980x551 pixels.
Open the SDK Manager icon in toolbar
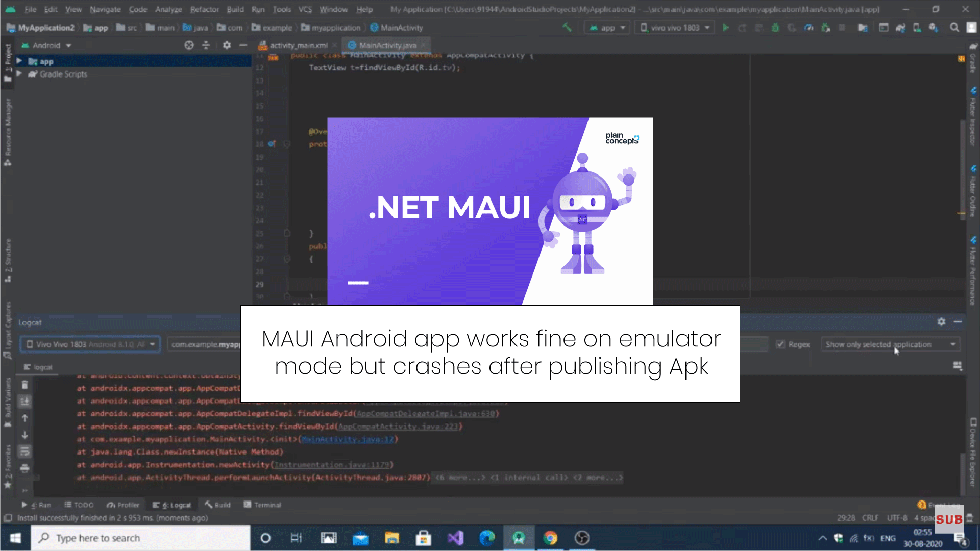point(934,28)
